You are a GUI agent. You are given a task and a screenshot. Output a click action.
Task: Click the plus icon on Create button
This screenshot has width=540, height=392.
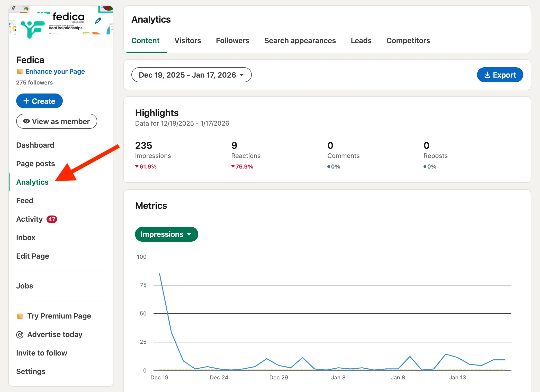[26, 101]
